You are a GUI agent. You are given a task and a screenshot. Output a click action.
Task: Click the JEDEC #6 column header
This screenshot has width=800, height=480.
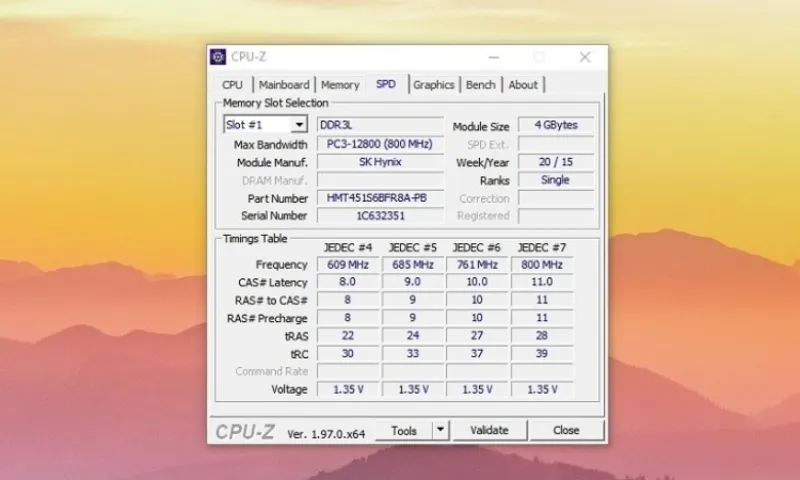click(477, 247)
